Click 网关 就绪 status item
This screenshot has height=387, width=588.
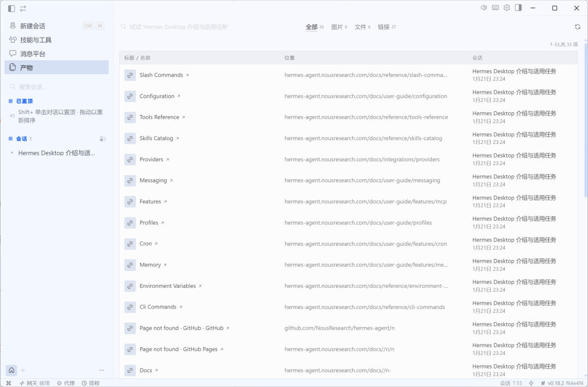pyautogui.click(x=34, y=383)
